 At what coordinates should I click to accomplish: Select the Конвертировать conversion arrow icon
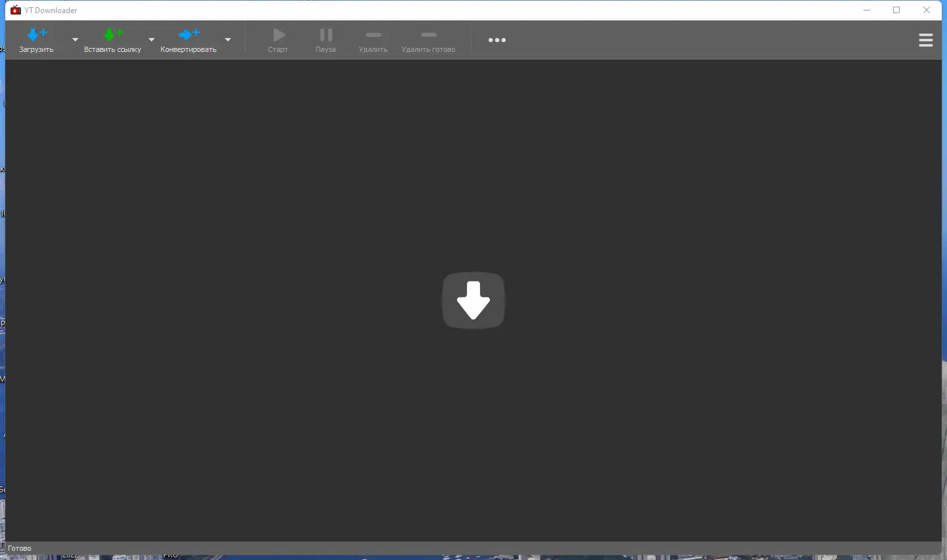pos(188,34)
